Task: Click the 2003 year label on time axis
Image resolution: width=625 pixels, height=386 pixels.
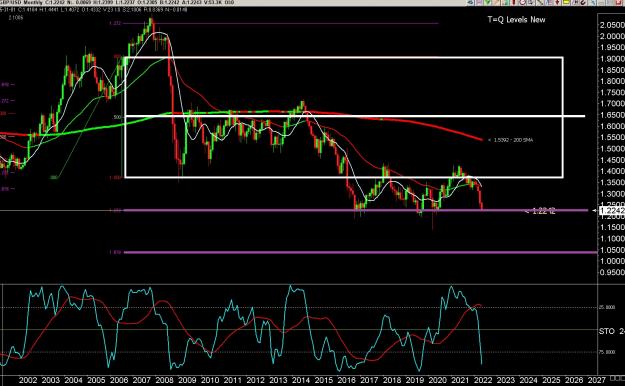Action: (x=50, y=380)
